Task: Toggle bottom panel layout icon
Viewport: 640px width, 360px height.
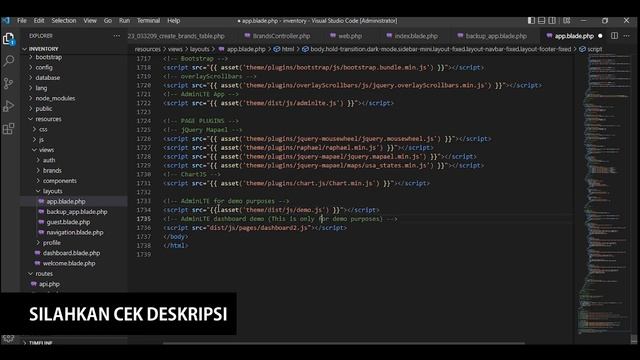Action: point(542,20)
